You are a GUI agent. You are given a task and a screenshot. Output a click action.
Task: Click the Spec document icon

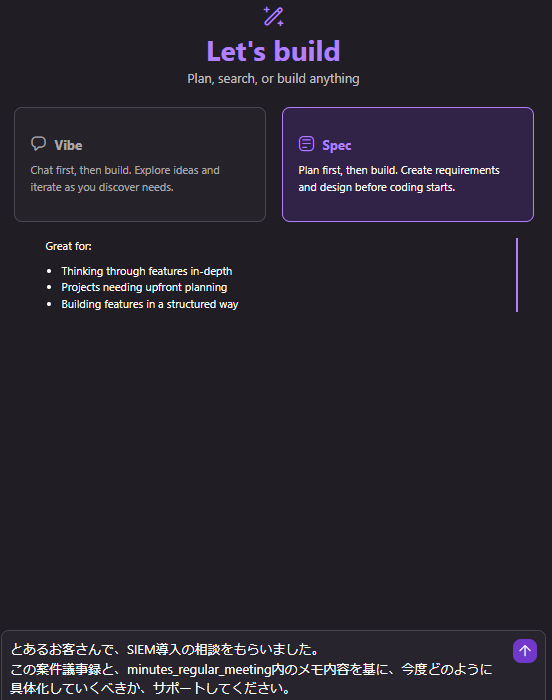point(306,144)
